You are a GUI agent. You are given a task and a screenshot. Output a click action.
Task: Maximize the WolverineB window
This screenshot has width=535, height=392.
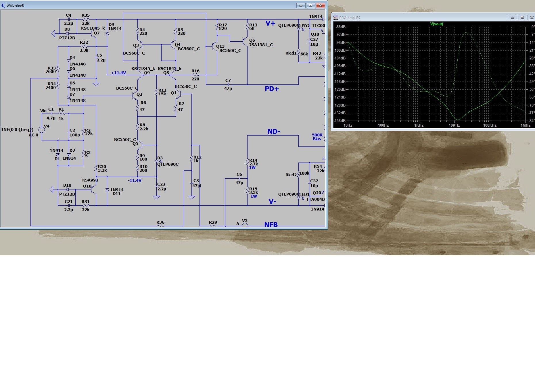tap(310, 5)
